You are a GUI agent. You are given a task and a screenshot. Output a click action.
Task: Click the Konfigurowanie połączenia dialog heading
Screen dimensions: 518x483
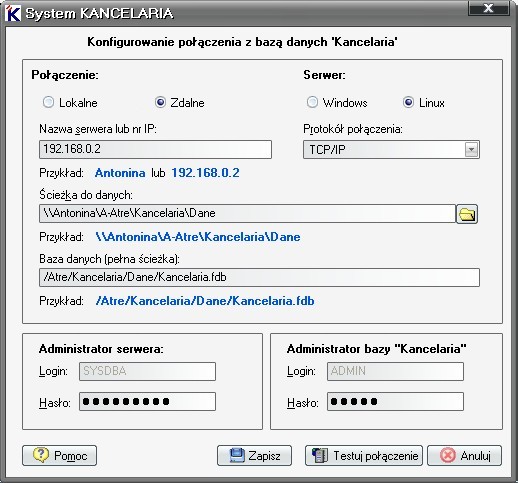(242, 42)
